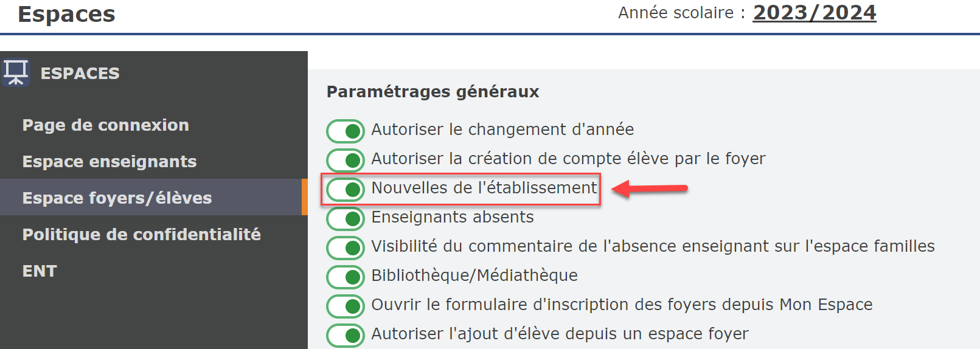The width and height of the screenshot is (980, 349).
Task: Toggle Ouvrir le formulaire d'inscription des foyers
Action: click(346, 306)
